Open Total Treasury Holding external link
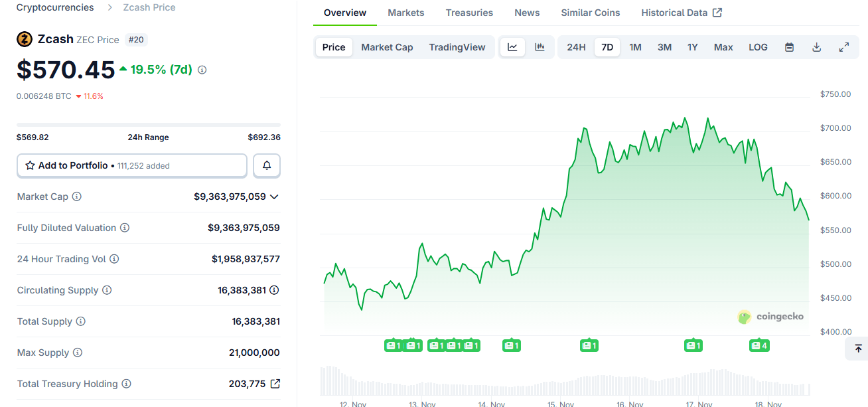 [275, 383]
